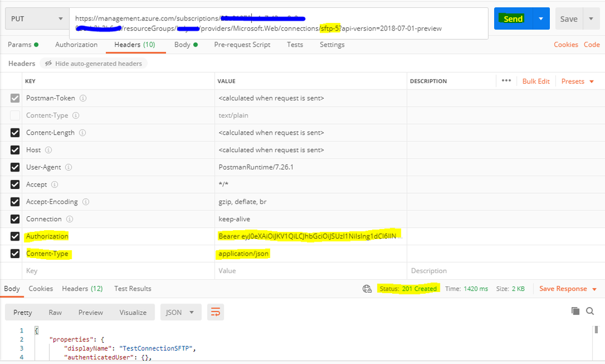Send the PUT request
Image resolution: width=605 pixels, height=364 pixels.
click(x=513, y=19)
